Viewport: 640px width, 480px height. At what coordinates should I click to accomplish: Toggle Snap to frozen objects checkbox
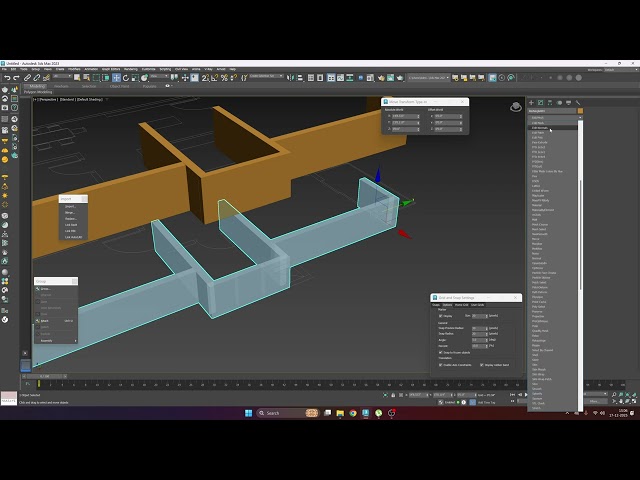(440, 352)
